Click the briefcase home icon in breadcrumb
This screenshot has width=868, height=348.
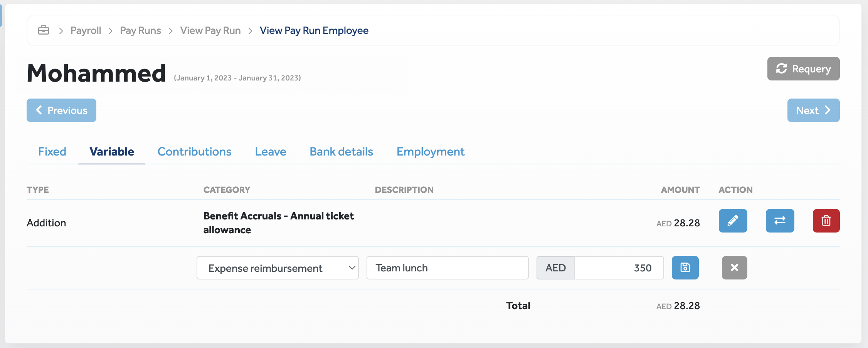44,30
